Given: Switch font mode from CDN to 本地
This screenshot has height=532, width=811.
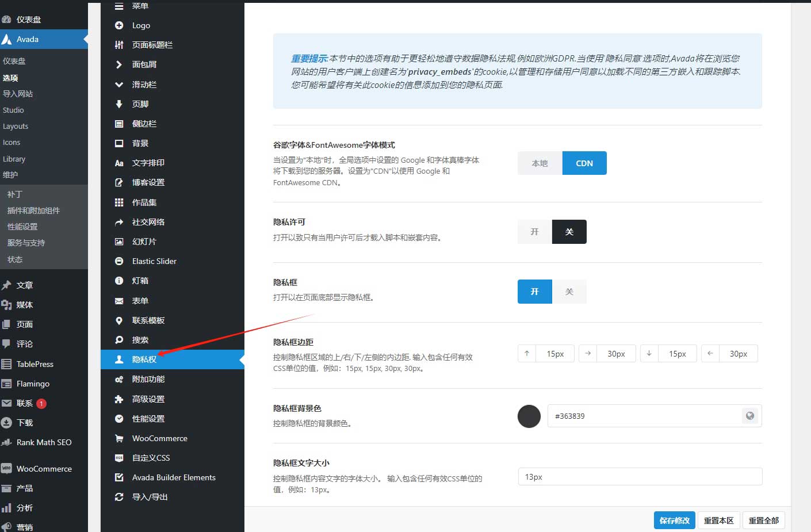Looking at the screenshot, I should click(539, 163).
